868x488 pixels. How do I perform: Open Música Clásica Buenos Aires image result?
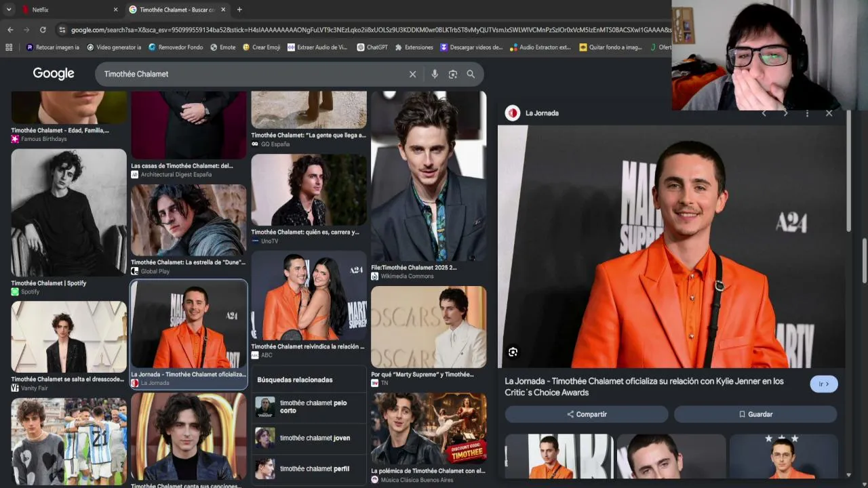pyautogui.click(x=429, y=429)
